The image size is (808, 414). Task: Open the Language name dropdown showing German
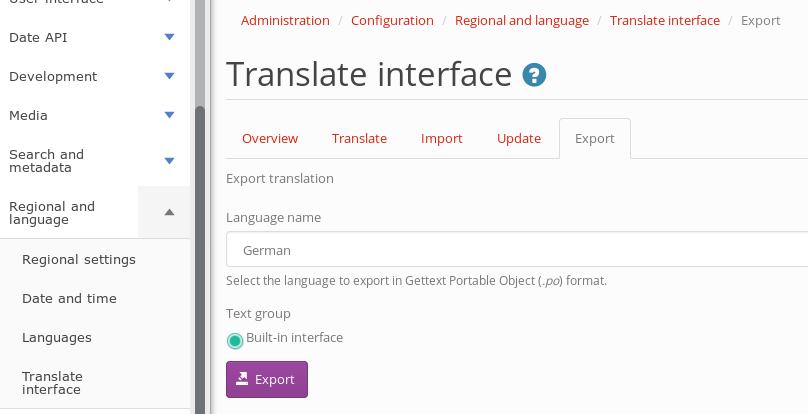coord(516,250)
